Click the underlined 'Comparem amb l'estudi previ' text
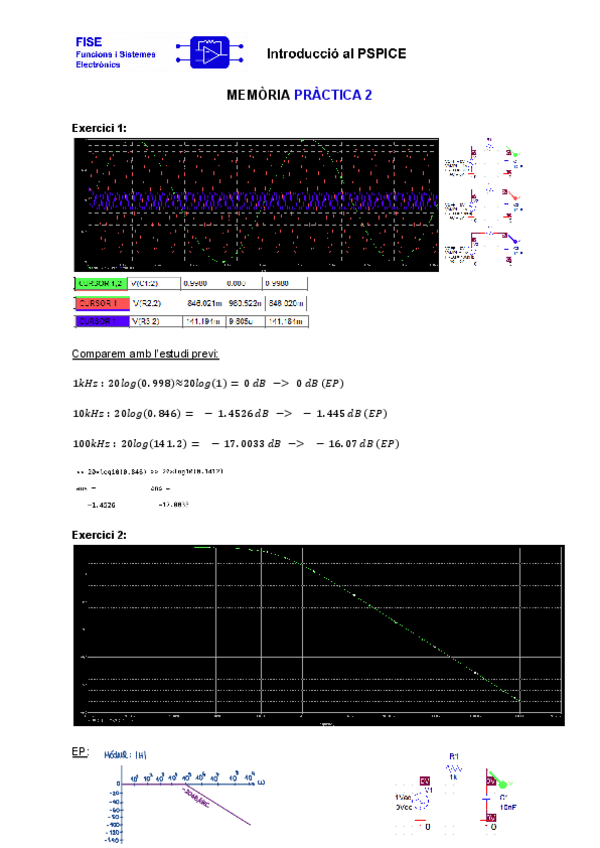The height and width of the screenshot is (848, 600). pyautogui.click(x=145, y=354)
